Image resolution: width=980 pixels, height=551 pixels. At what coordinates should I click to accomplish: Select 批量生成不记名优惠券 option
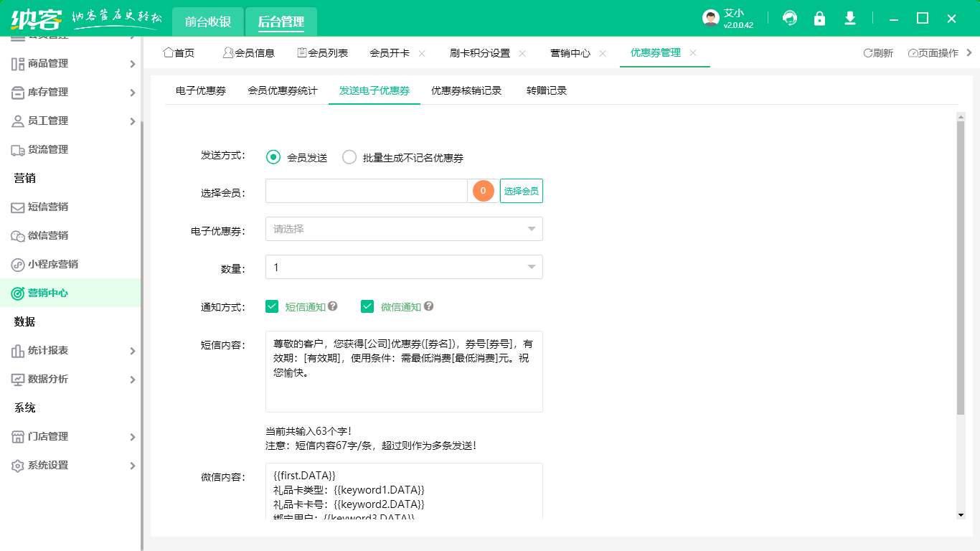[349, 157]
